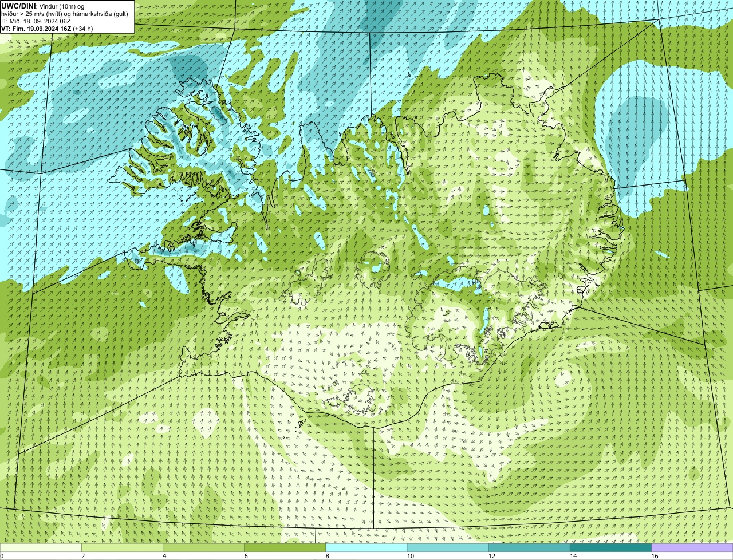Click the light green 2–4 legend segment
The image size is (733, 560).
[122, 548]
